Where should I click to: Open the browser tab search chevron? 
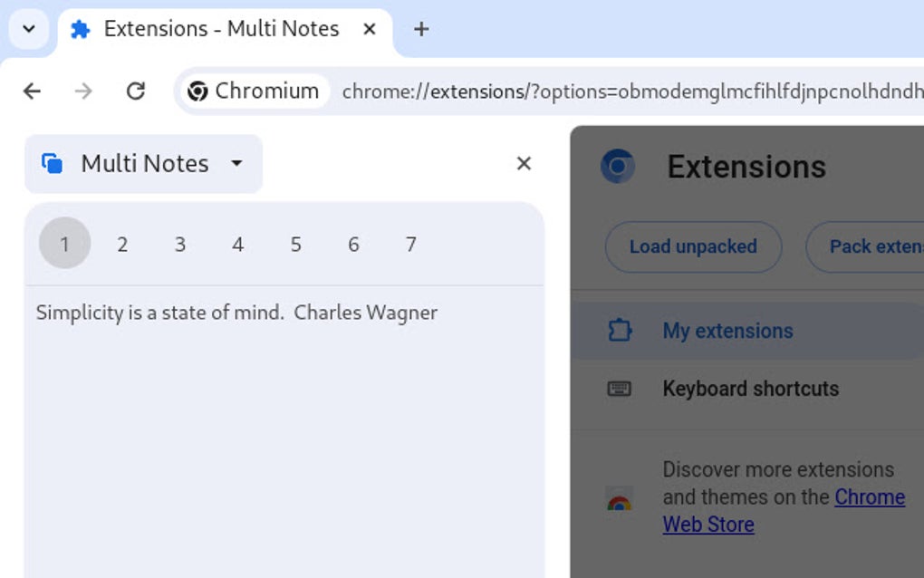click(x=27, y=29)
